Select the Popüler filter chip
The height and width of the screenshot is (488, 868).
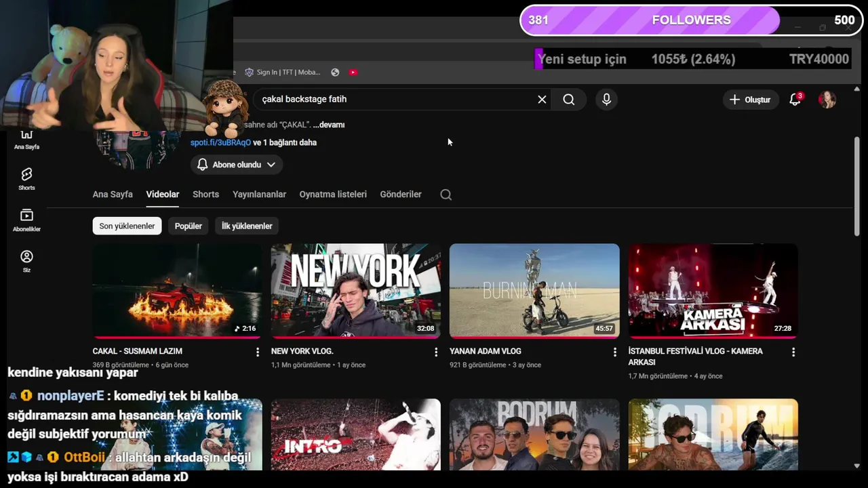[189, 226]
